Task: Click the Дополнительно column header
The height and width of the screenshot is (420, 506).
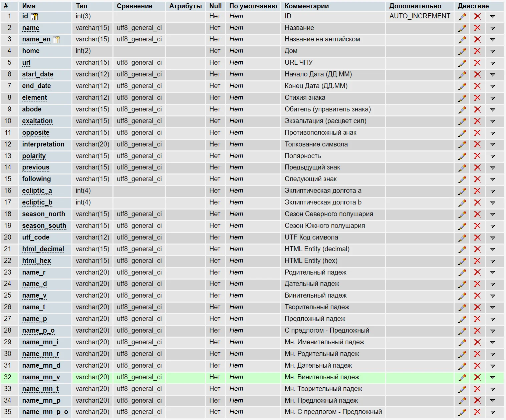Action: tap(415, 6)
